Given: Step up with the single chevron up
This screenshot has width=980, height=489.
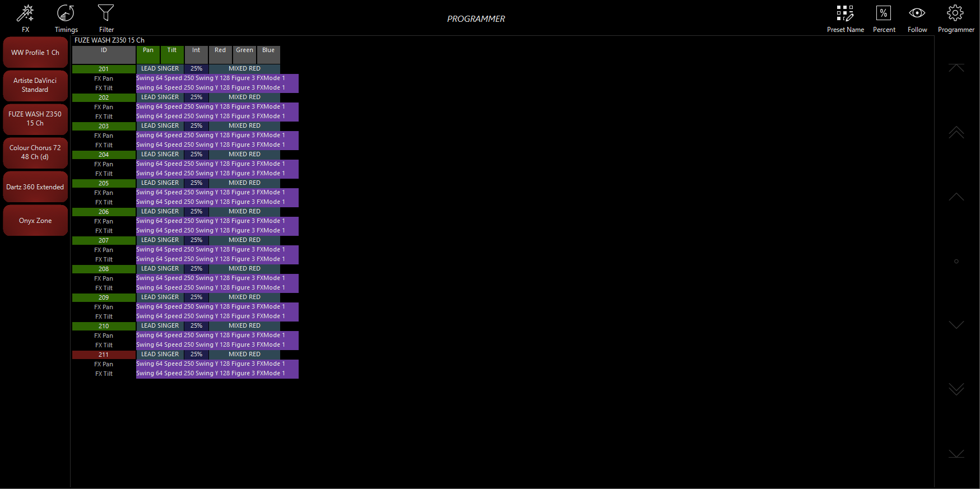Looking at the screenshot, I should [x=956, y=197].
